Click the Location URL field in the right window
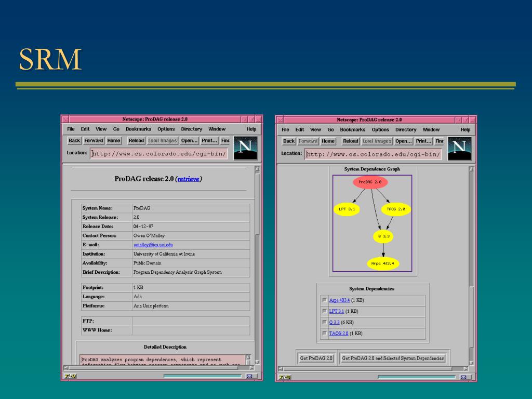Viewport: 532px width, 399px height. pyautogui.click(x=373, y=154)
